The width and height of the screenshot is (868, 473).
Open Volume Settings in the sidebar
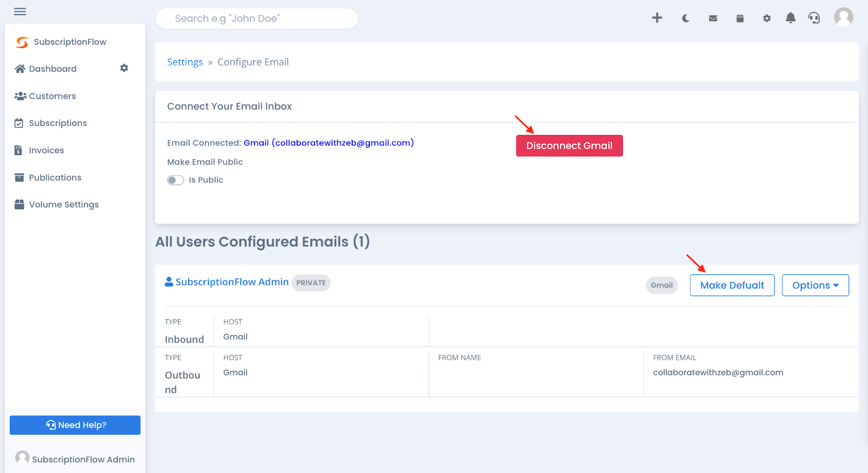tap(63, 204)
